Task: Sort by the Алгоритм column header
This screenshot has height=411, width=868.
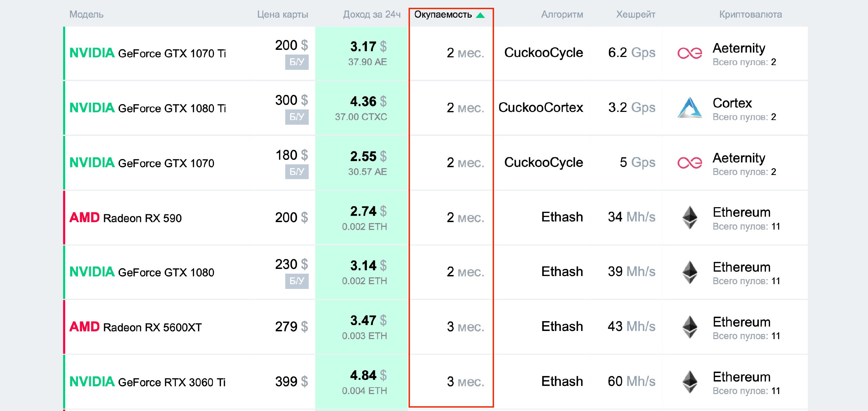Action: coord(562,14)
